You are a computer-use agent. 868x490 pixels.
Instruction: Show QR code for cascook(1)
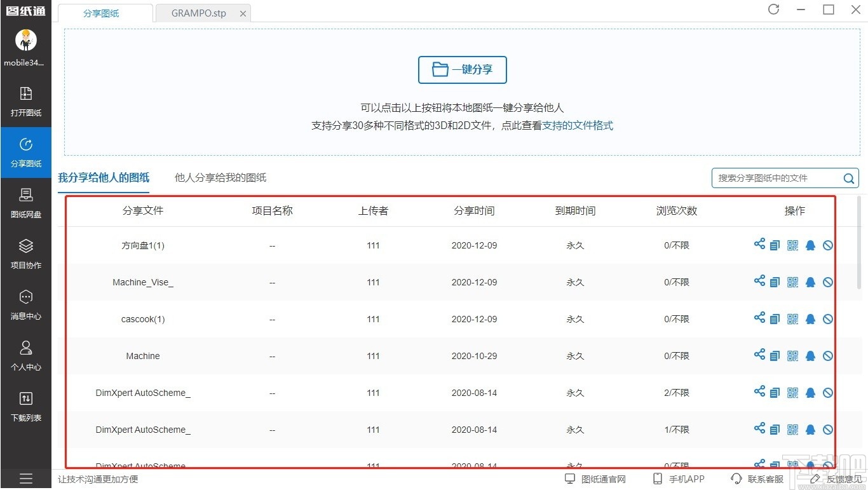point(792,318)
